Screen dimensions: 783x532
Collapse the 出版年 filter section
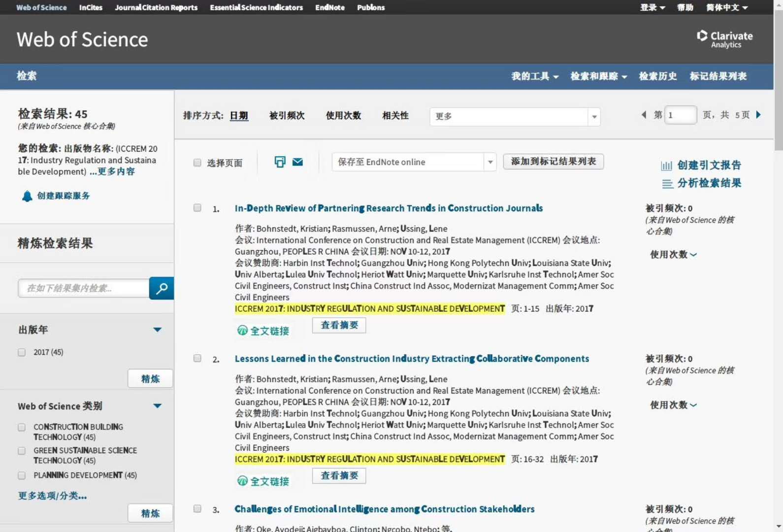[x=158, y=330]
